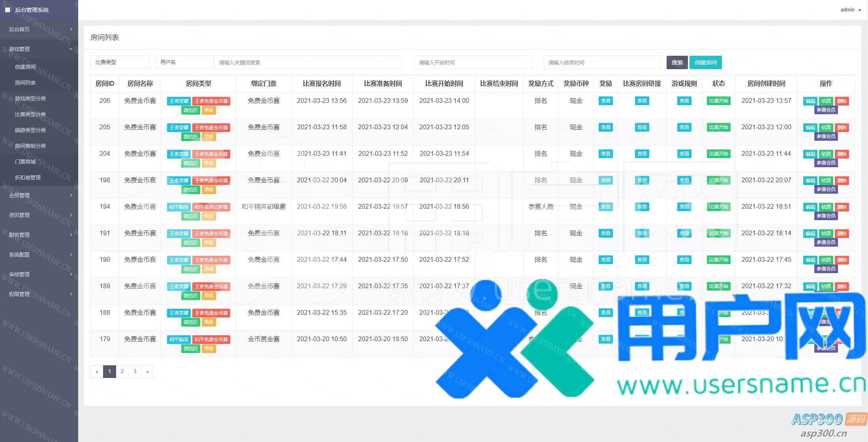The image size is (868, 442).
Task: Click the keyword search input field
Action: 308,62
